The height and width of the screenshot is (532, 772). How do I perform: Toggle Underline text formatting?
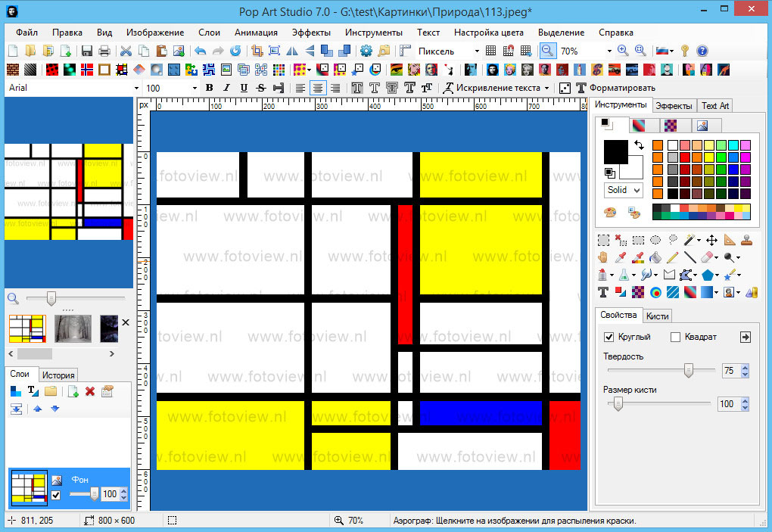pyautogui.click(x=244, y=88)
